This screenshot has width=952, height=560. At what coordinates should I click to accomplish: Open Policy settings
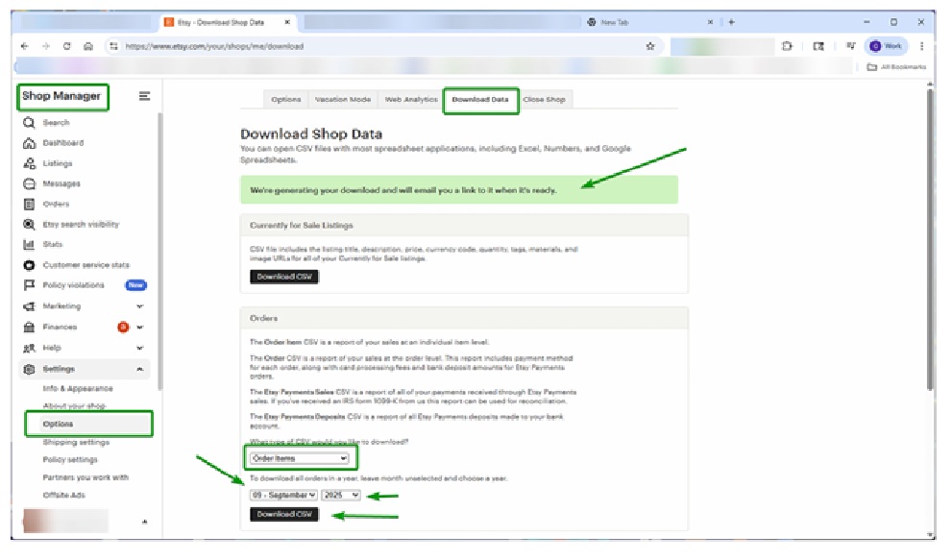(x=70, y=460)
